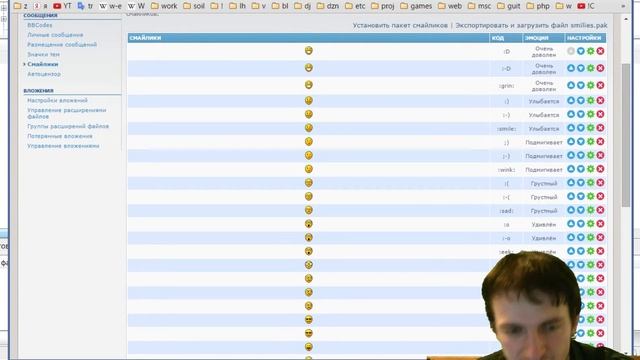This screenshot has width=640, height=360.
Task: Open Группы расширений файлов
Action: point(68,127)
